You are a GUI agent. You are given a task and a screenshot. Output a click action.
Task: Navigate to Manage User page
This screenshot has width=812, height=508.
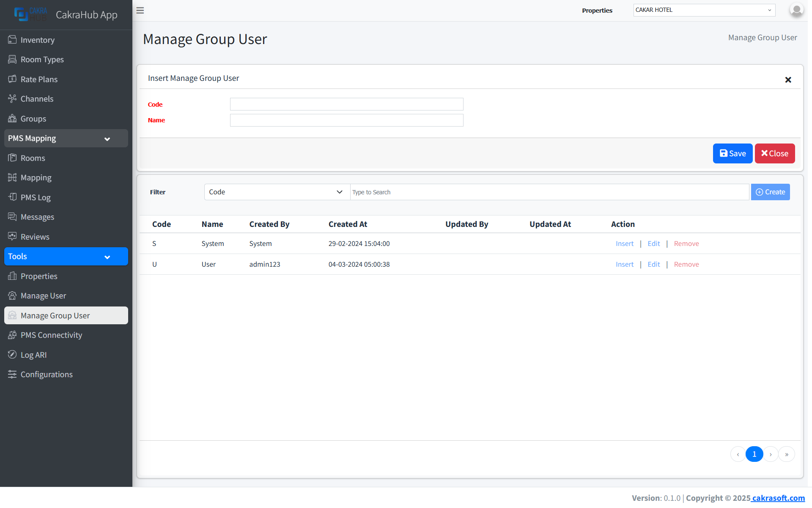(43, 295)
